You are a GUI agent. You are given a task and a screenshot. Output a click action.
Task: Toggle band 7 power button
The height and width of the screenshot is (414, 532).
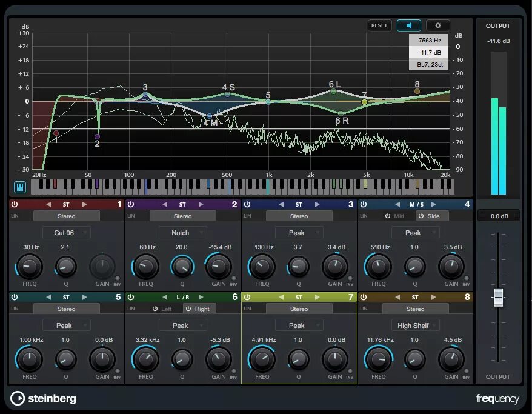[x=247, y=297]
